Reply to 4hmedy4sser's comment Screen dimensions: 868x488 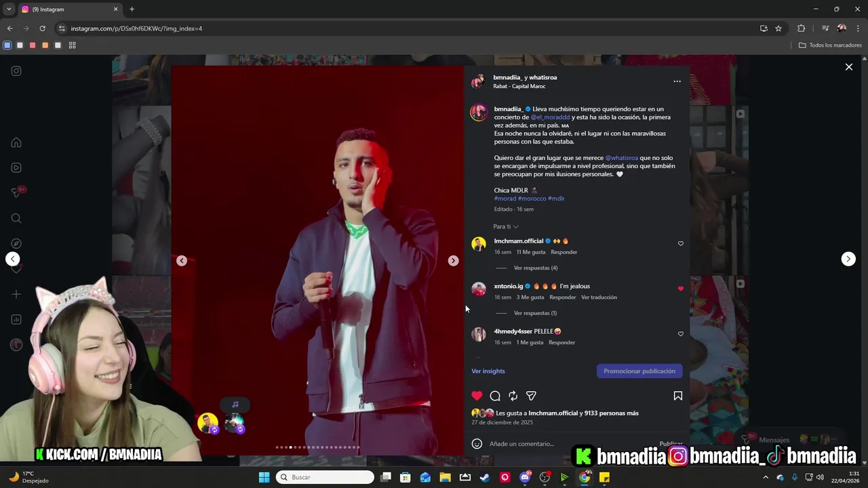[561, 343]
